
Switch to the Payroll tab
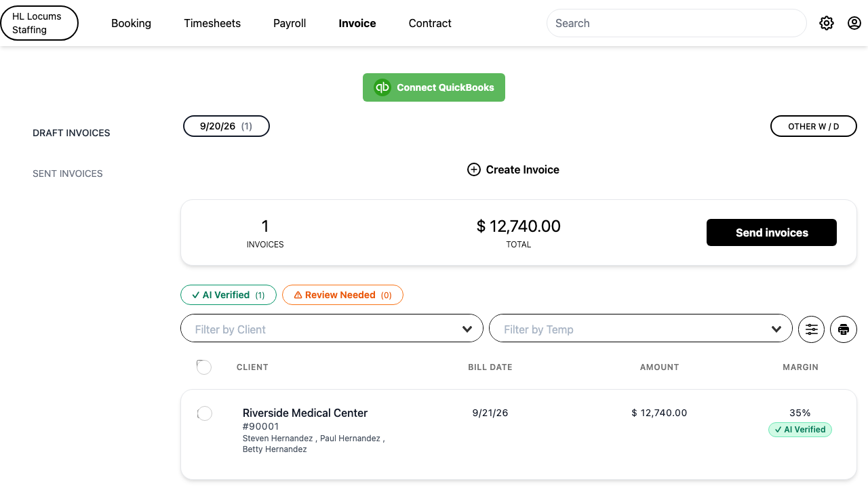click(290, 23)
